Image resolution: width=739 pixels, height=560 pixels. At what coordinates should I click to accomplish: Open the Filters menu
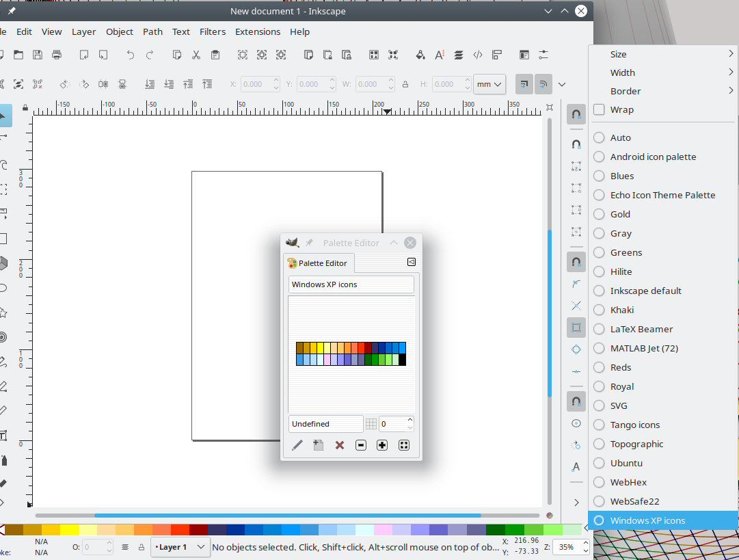(213, 31)
